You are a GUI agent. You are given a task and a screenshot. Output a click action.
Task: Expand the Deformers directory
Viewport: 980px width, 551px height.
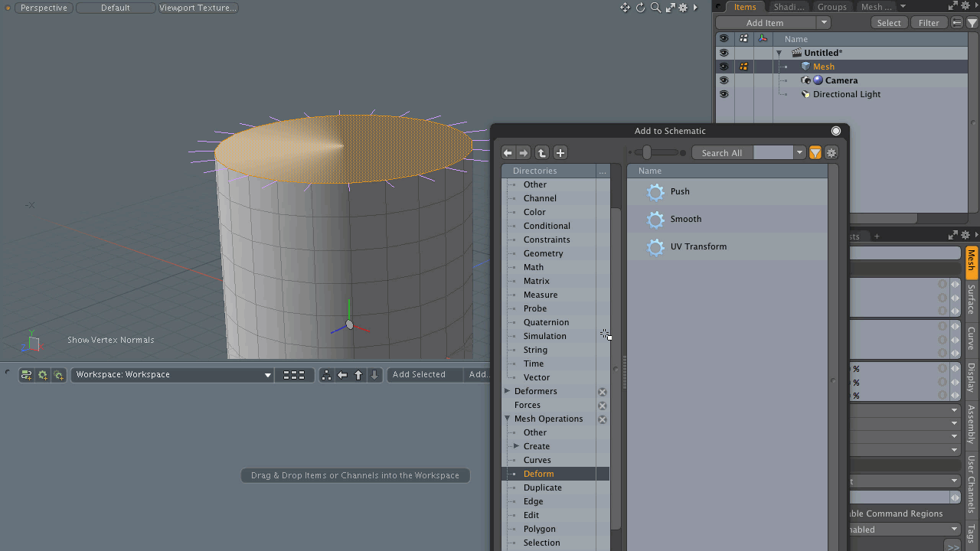508,391
